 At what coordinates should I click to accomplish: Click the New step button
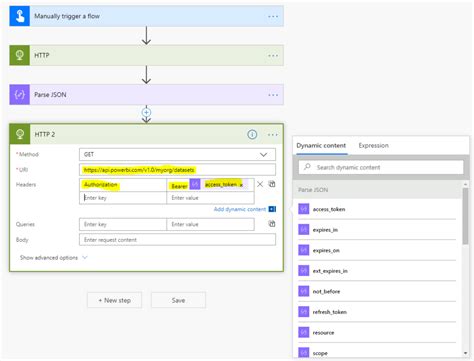(114, 300)
